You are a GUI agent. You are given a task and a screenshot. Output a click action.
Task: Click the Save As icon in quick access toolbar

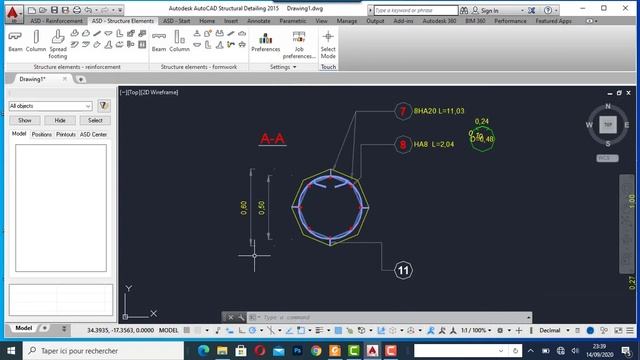coord(65,10)
